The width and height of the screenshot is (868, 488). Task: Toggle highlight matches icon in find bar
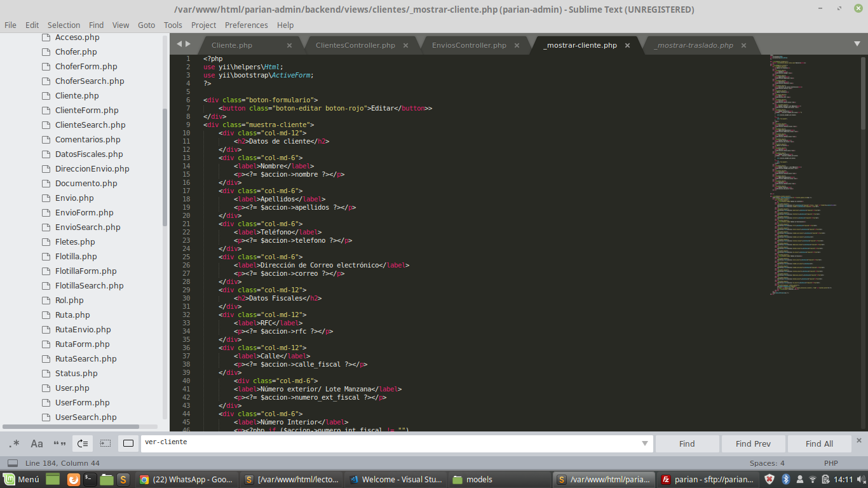point(128,444)
